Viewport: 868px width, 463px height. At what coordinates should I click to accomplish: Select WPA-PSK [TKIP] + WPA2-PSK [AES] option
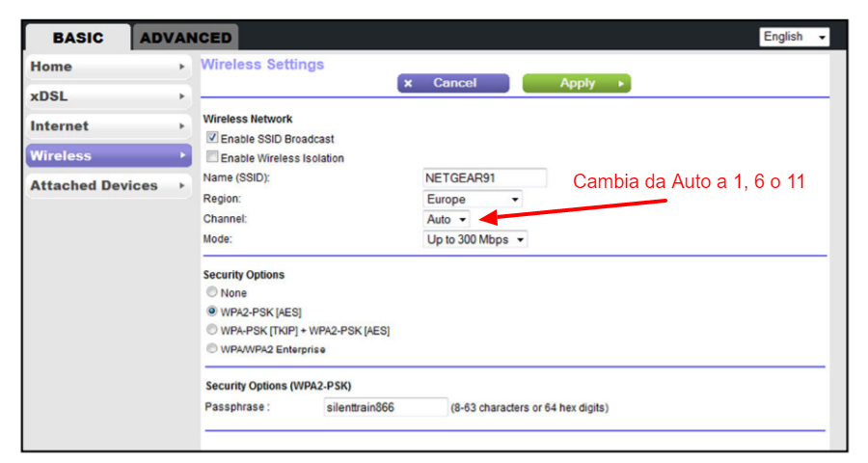[x=211, y=330]
